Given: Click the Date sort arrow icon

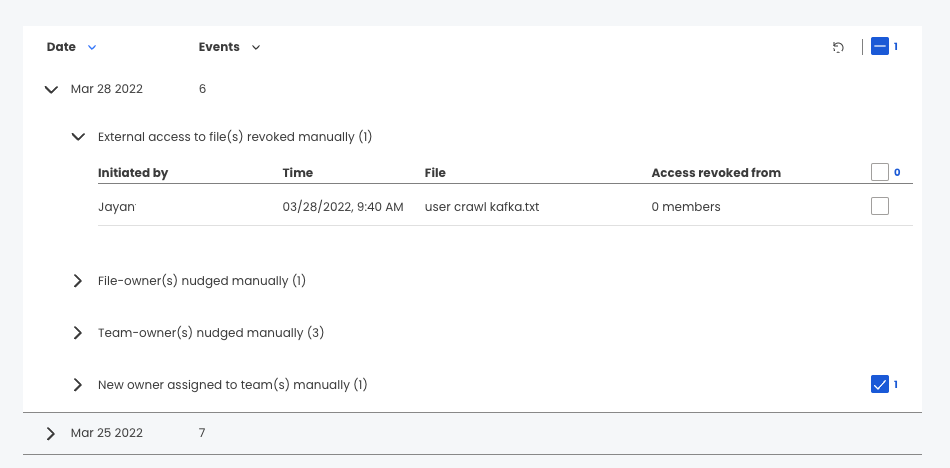Looking at the screenshot, I should [x=92, y=47].
